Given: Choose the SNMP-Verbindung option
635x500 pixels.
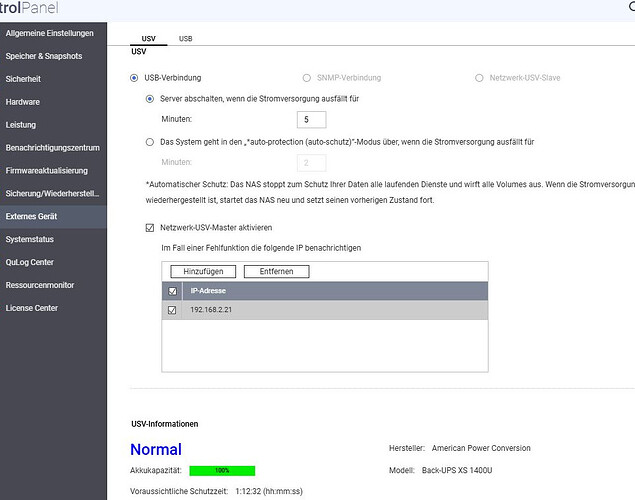Looking at the screenshot, I should click(x=306, y=77).
